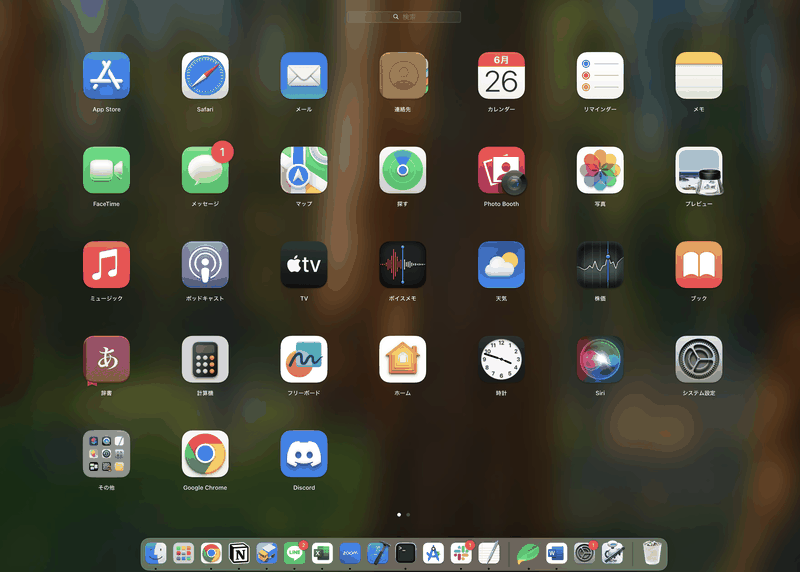The height and width of the screenshot is (572, 800).
Task: Launch the ホーム app
Action: (x=403, y=359)
